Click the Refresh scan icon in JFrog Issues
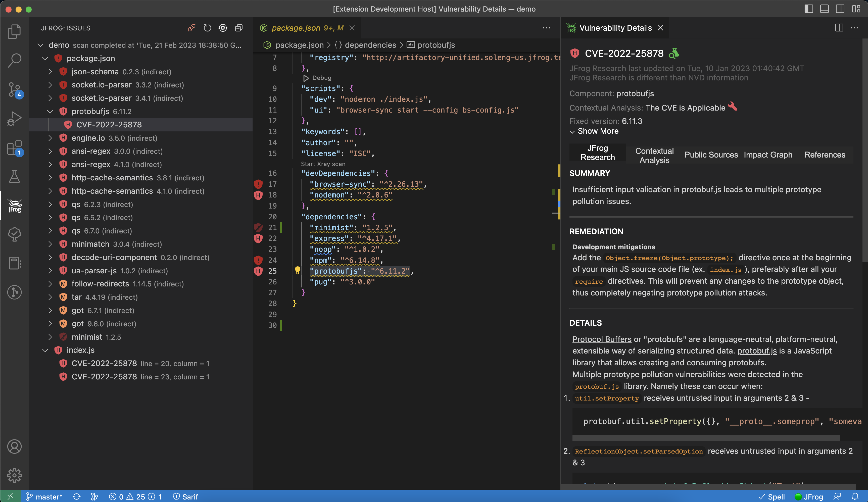The width and height of the screenshot is (868, 502). coord(207,28)
